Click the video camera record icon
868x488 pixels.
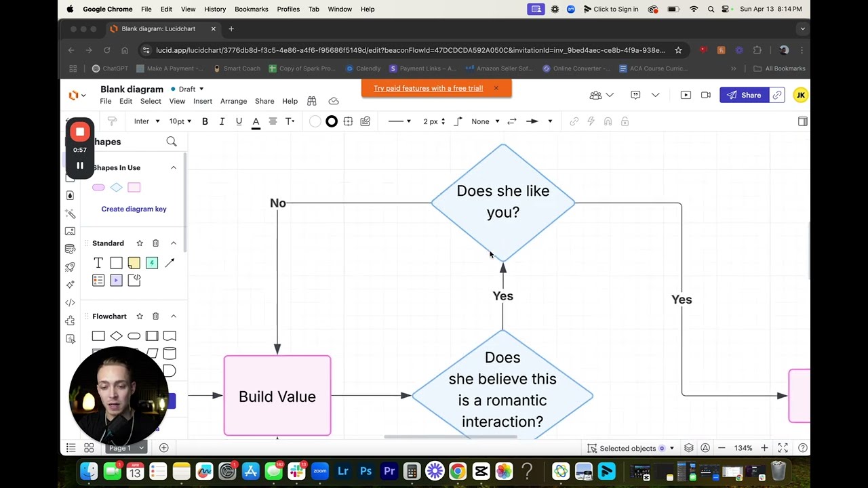tap(706, 95)
